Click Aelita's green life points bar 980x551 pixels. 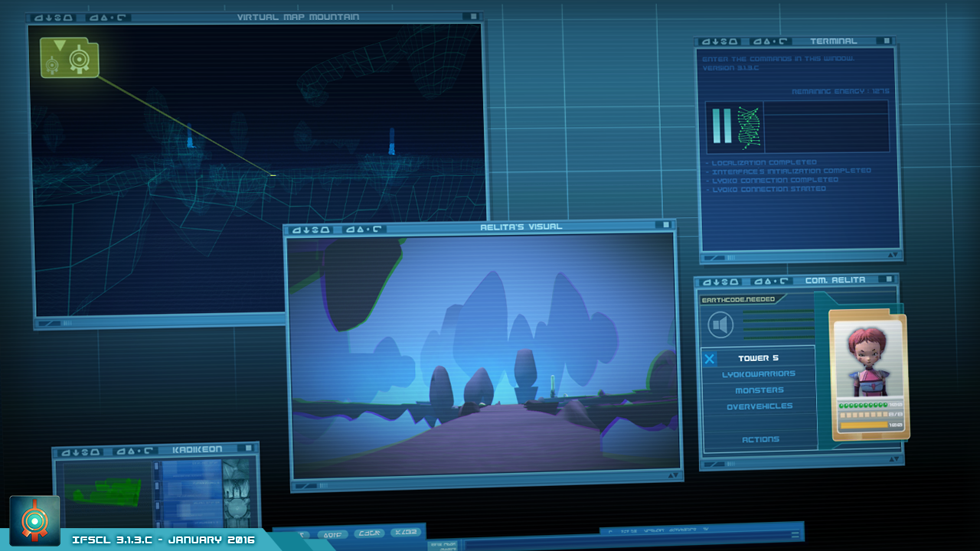point(863,405)
